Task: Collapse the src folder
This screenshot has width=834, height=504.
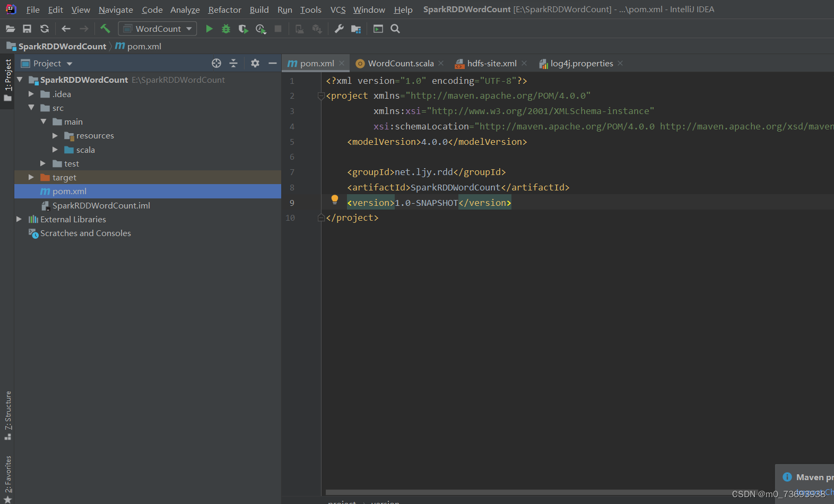Action: [x=31, y=108]
